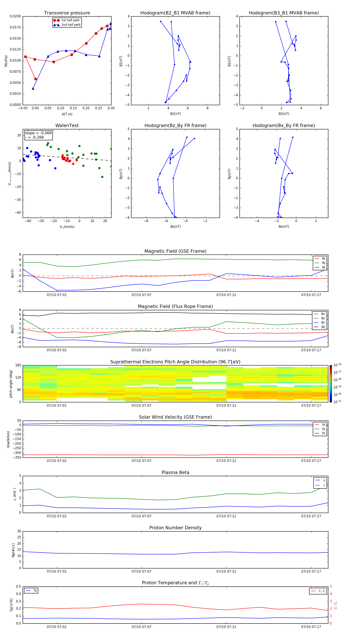Click the 'Transverse pressure' plot title
The width and height of the screenshot is (351, 644).
tap(67, 13)
